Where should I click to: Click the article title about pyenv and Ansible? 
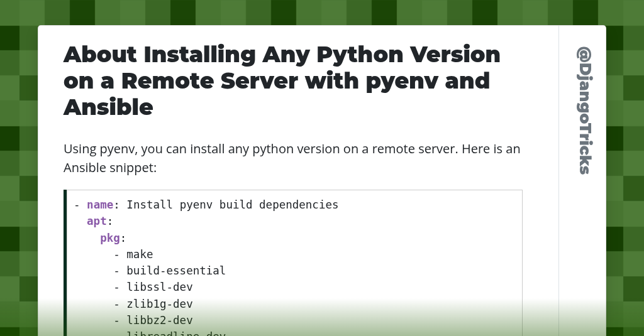(282, 81)
